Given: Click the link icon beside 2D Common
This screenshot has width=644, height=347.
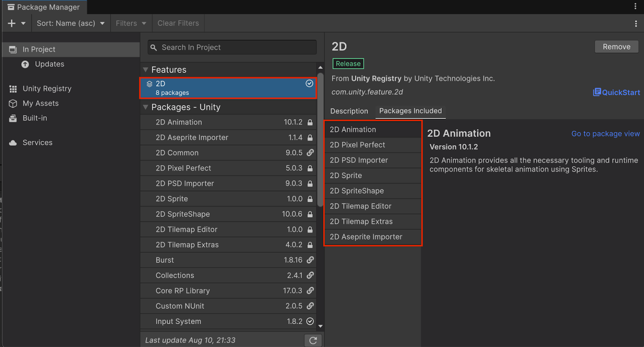Looking at the screenshot, I should click(310, 153).
